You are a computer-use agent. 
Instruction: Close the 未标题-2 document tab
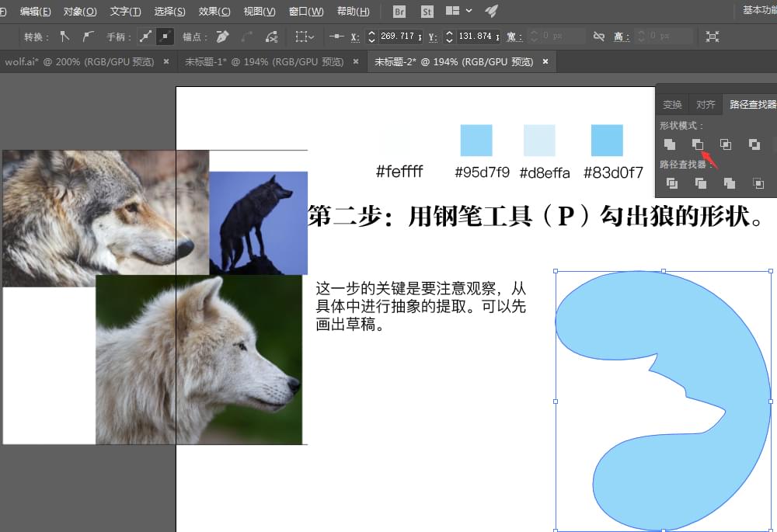click(x=545, y=62)
